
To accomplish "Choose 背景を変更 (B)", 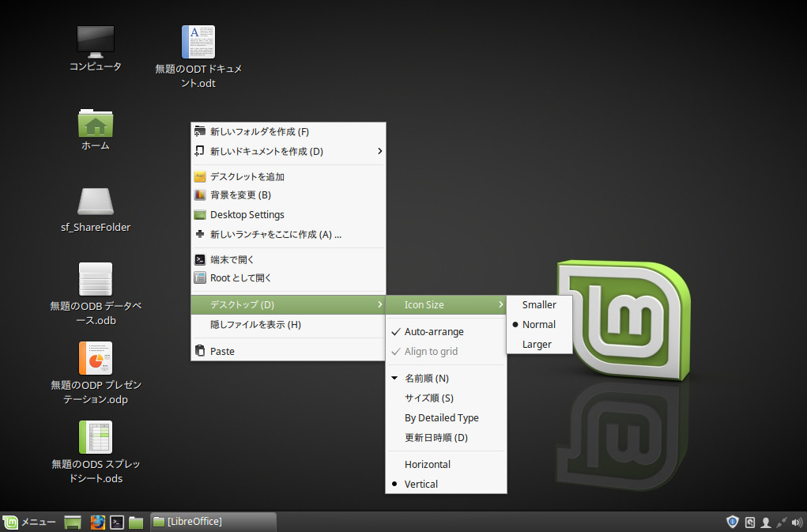I will coord(288,195).
